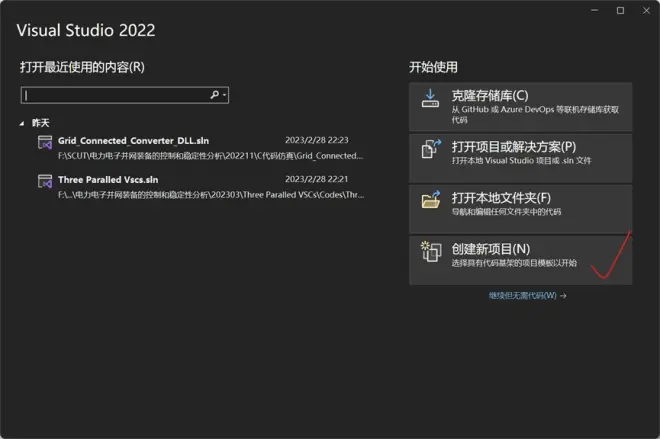
Task: Minimize the Visual Studio 2022 window
Action: click(x=594, y=11)
